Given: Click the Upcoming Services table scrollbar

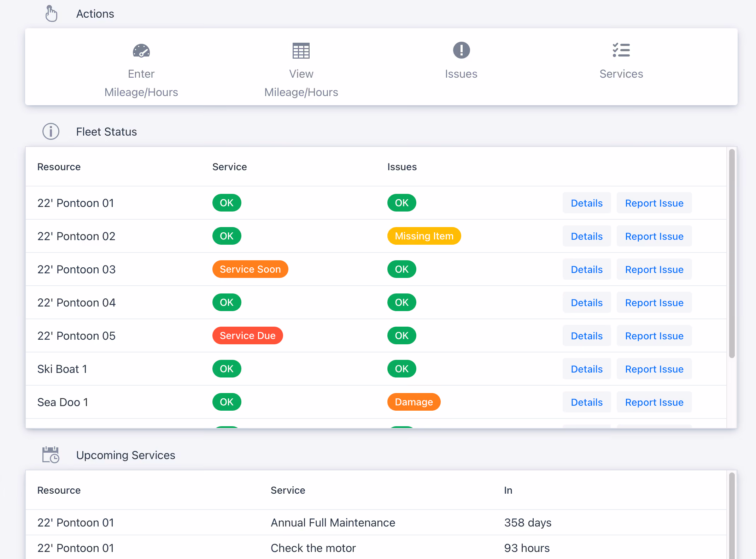Looking at the screenshot, I should click(732, 516).
